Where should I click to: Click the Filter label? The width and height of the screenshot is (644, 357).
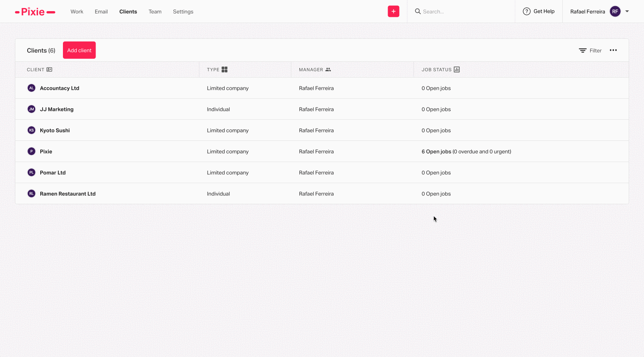point(596,51)
